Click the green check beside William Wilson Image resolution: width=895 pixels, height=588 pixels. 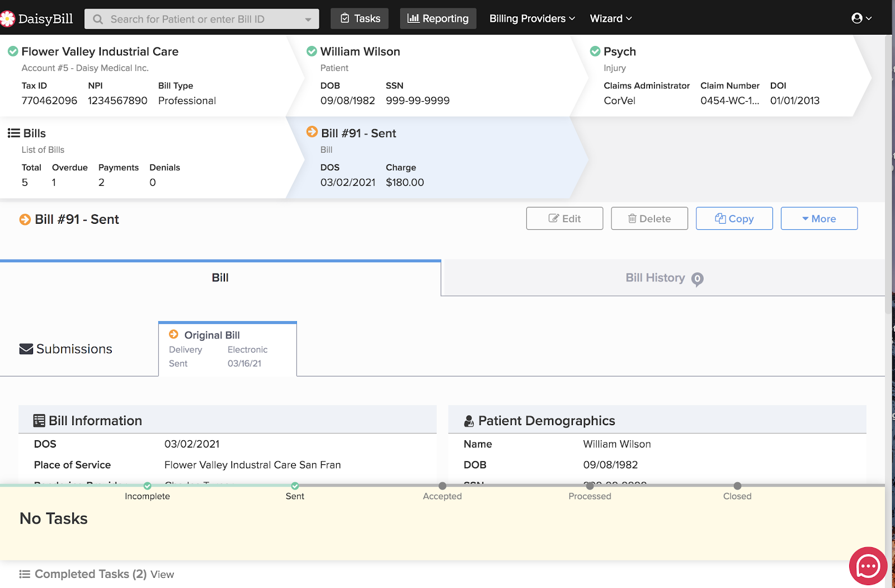click(312, 51)
